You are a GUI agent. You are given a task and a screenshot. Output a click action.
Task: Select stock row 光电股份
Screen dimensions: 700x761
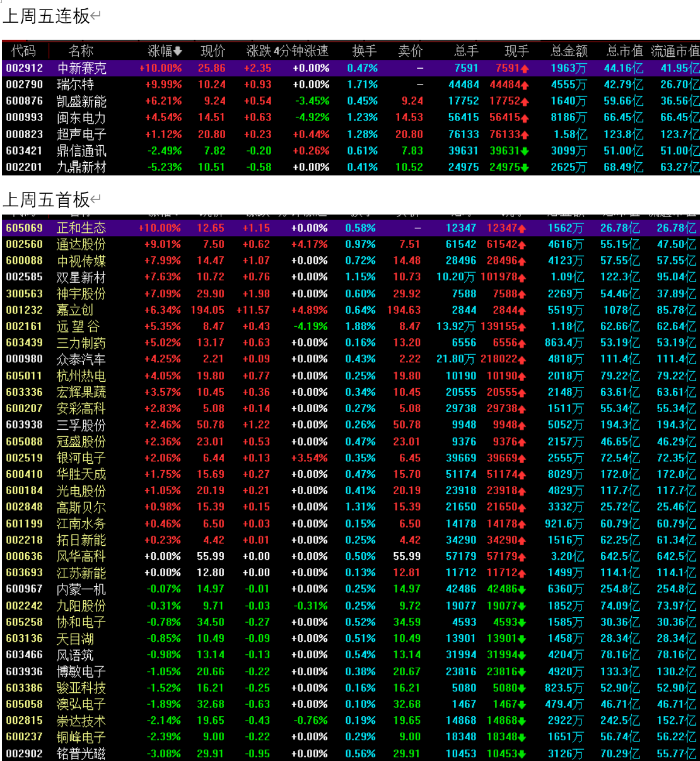pos(351,491)
